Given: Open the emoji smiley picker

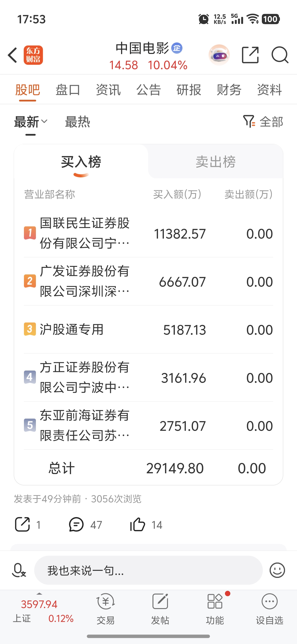Looking at the screenshot, I should (277, 570).
